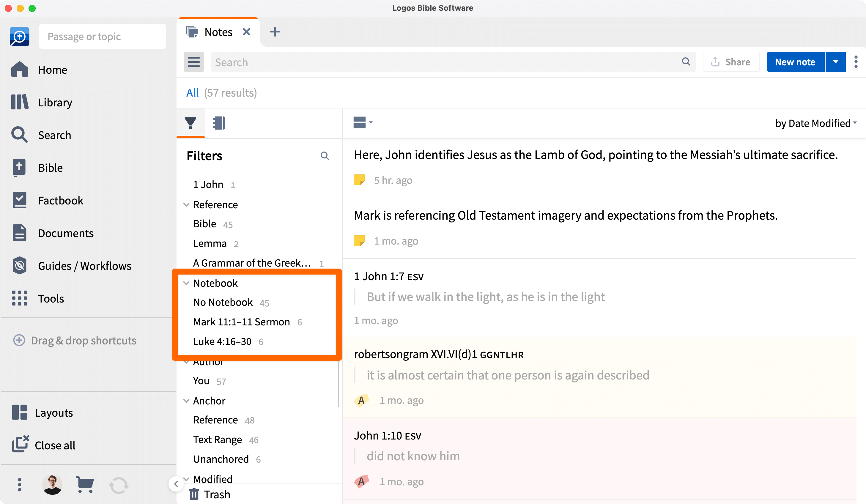
Task: Click the All results link
Action: [x=192, y=92]
